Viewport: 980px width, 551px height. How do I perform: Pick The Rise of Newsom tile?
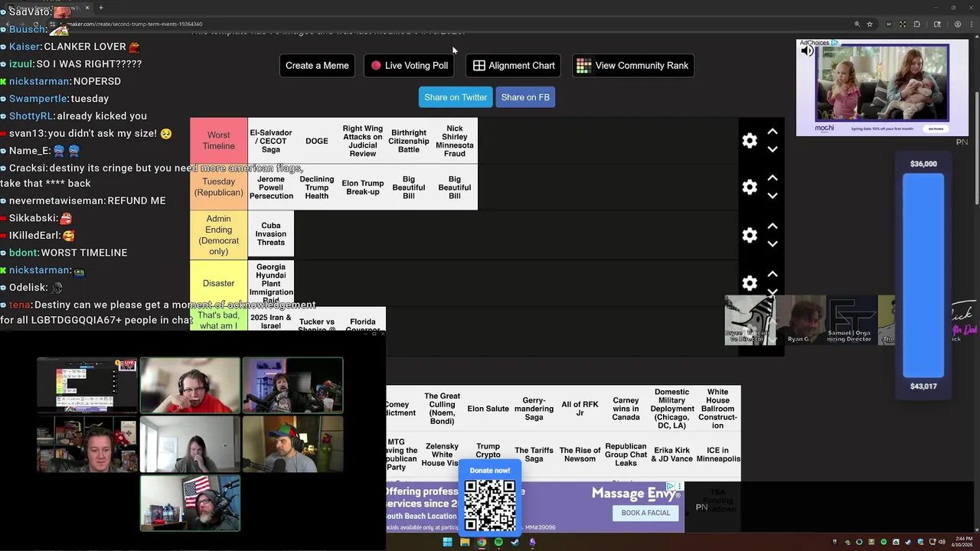click(580, 455)
